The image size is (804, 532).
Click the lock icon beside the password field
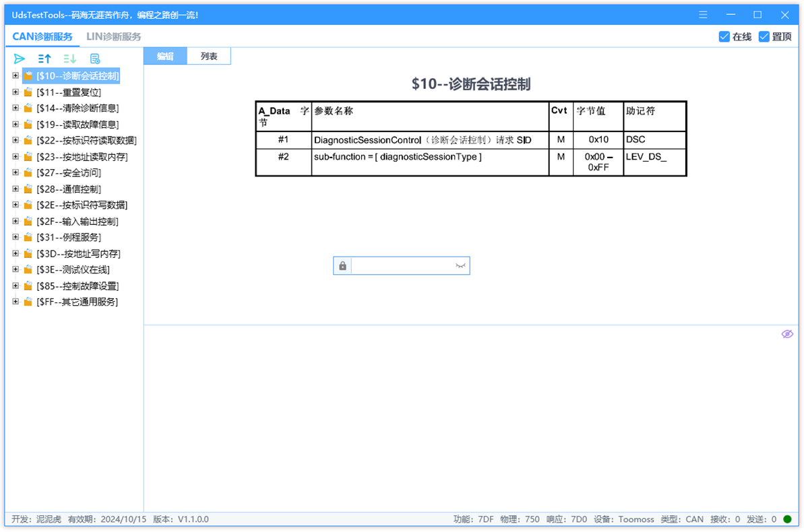[342, 265]
